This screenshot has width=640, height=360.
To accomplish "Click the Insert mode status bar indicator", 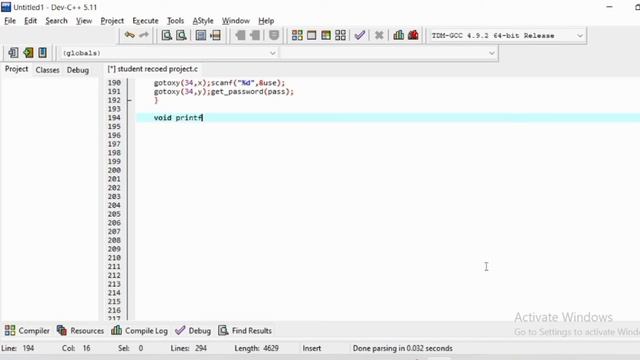I will pos(312,348).
